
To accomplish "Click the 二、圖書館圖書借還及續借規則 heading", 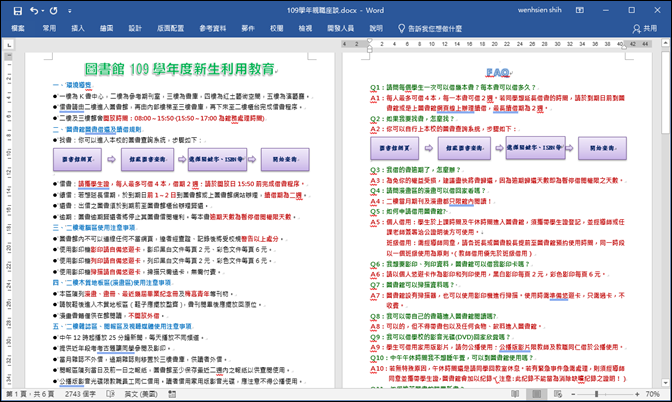I will 96,129.
